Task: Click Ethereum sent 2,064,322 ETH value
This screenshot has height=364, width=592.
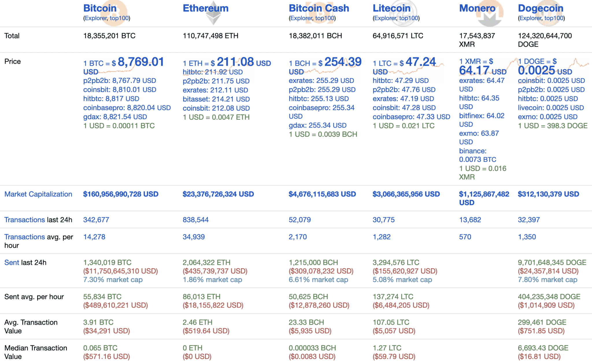Action: tap(206, 263)
